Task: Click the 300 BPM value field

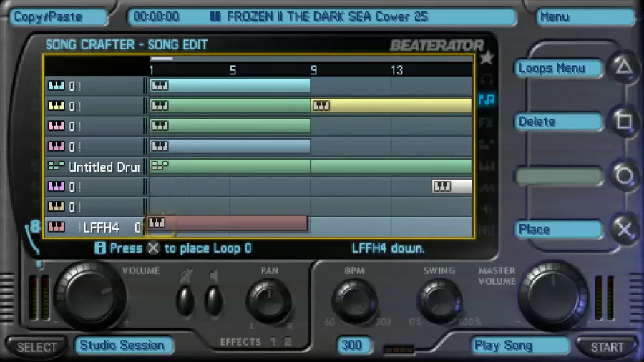Action: [353, 345]
